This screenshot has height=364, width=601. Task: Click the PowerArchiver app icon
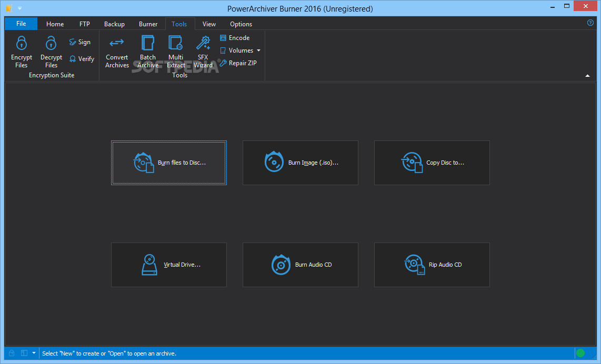pyautogui.click(x=9, y=8)
